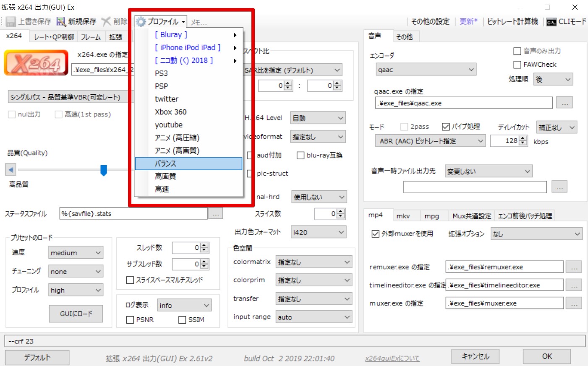The image size is (588, 366).
Task: Open the 拡張 tab
Action: pos(116,37)
